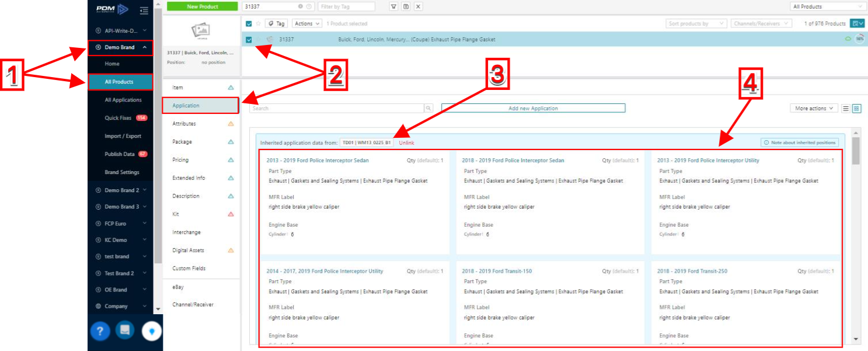The image size is (868, 351).
Task: Clear the 31337 search field
Action: pos(301,6)
